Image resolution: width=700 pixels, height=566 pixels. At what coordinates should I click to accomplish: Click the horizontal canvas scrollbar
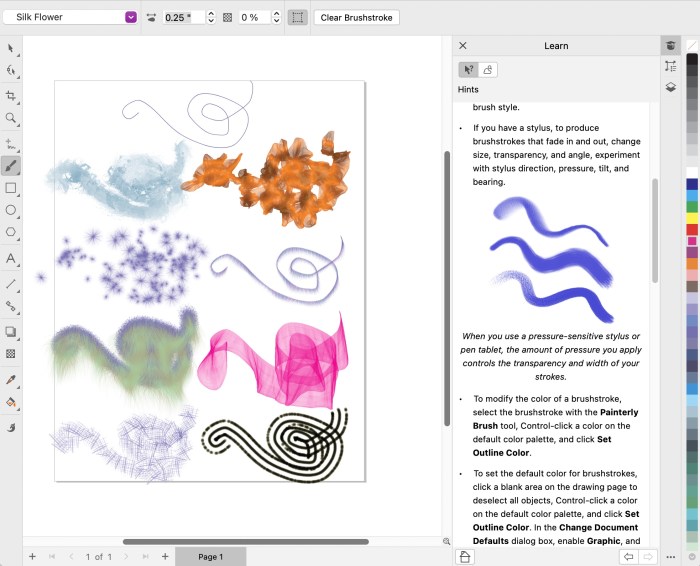coord(246,541)
